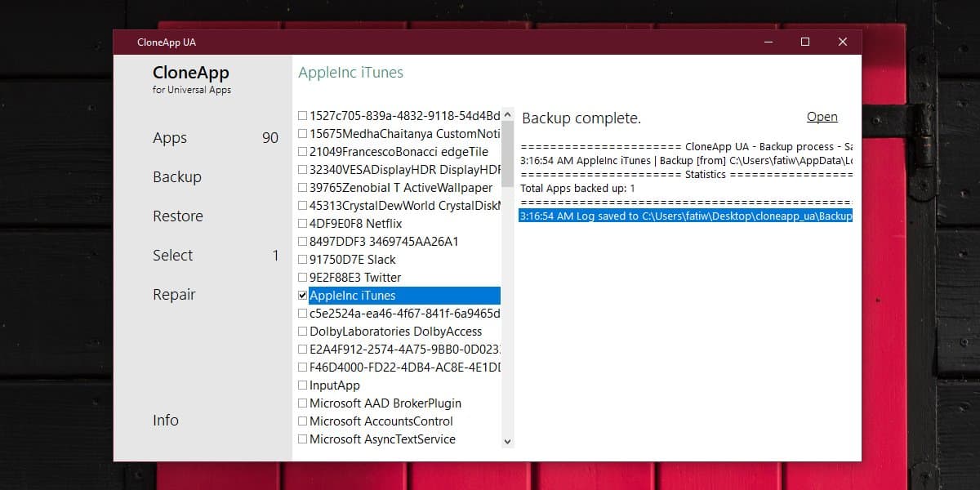
Task: Choose Select in the sidebar
Action: click(173, 256)
